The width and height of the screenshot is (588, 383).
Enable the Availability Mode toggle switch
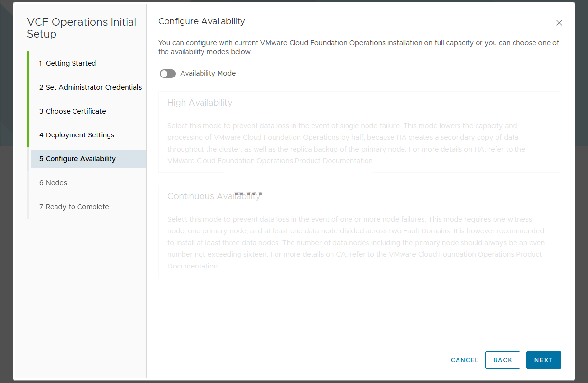point(167,74)
